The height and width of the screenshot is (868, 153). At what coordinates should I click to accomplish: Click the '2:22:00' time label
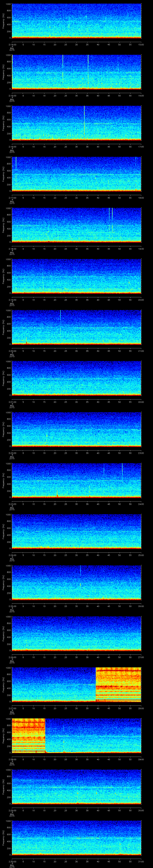(x=12, y=453)
